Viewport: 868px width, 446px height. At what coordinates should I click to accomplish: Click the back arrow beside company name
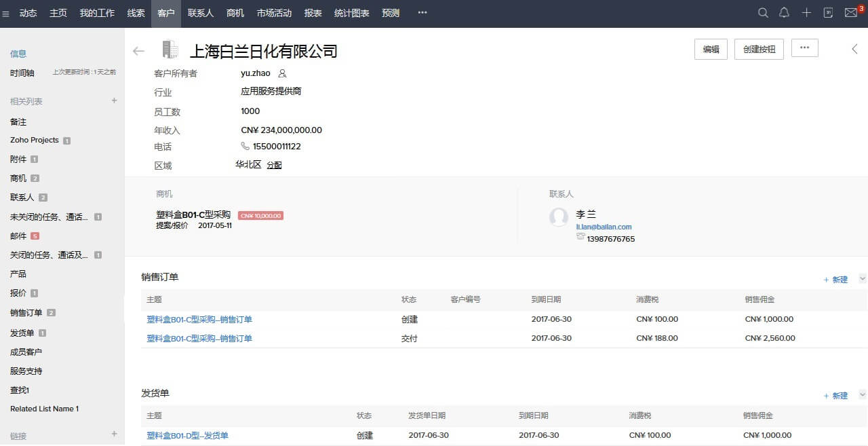(139, 51)
